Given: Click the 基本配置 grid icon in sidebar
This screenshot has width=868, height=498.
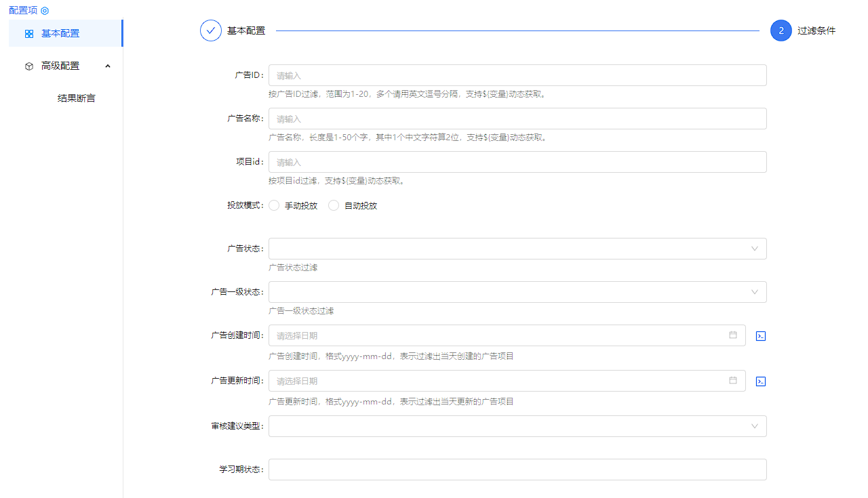Looking at the screenshot, I should tap(29, 33).
